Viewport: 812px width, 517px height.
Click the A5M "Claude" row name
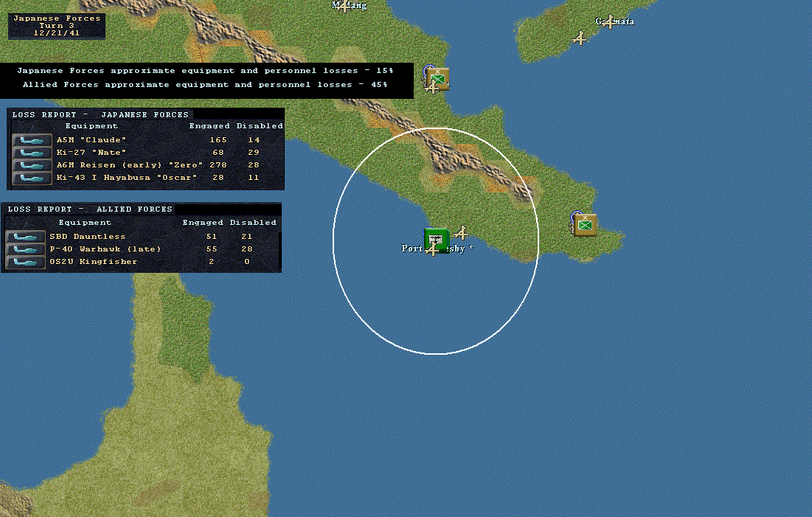(x=91, y=140)
